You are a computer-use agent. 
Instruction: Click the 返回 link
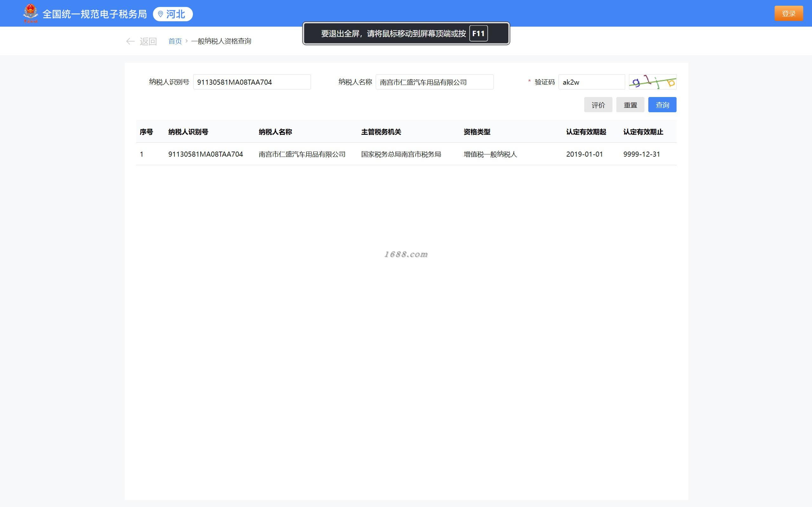click(148, 41)
